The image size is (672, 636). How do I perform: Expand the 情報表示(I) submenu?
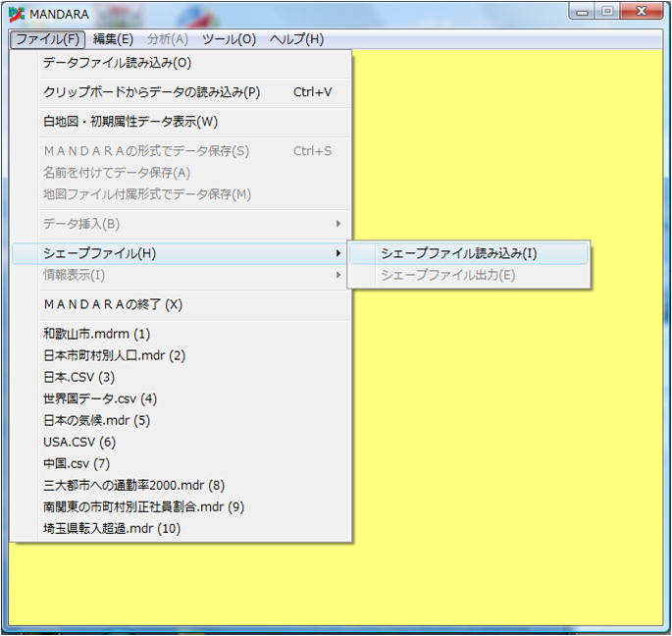[182, 275]
